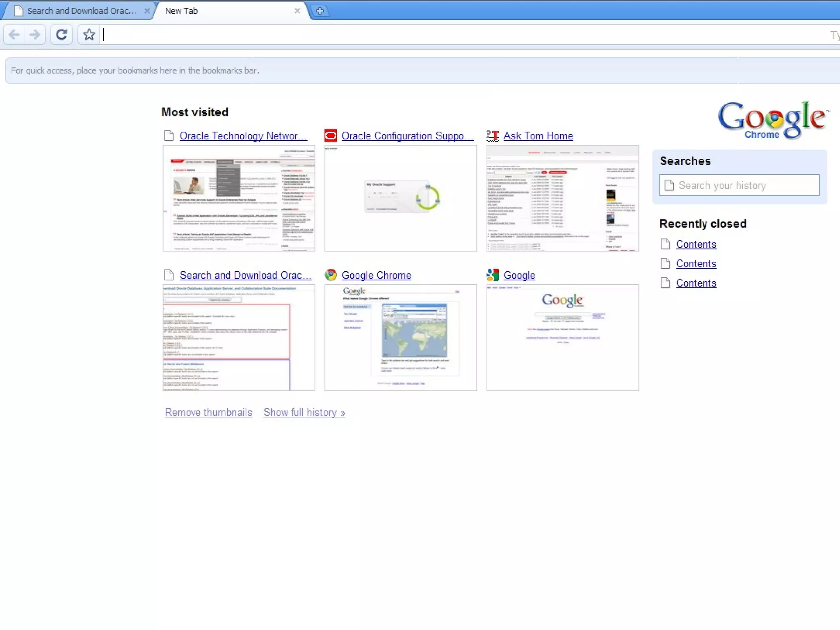
Task: Click Show full history link
Action: click(304, 412)
